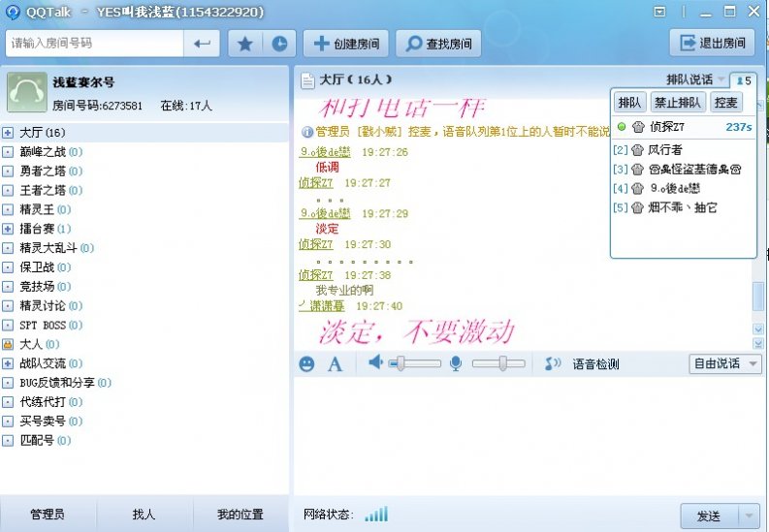
Task: Click the 谦谦幕 username link
Action: [x=322, y=306]
